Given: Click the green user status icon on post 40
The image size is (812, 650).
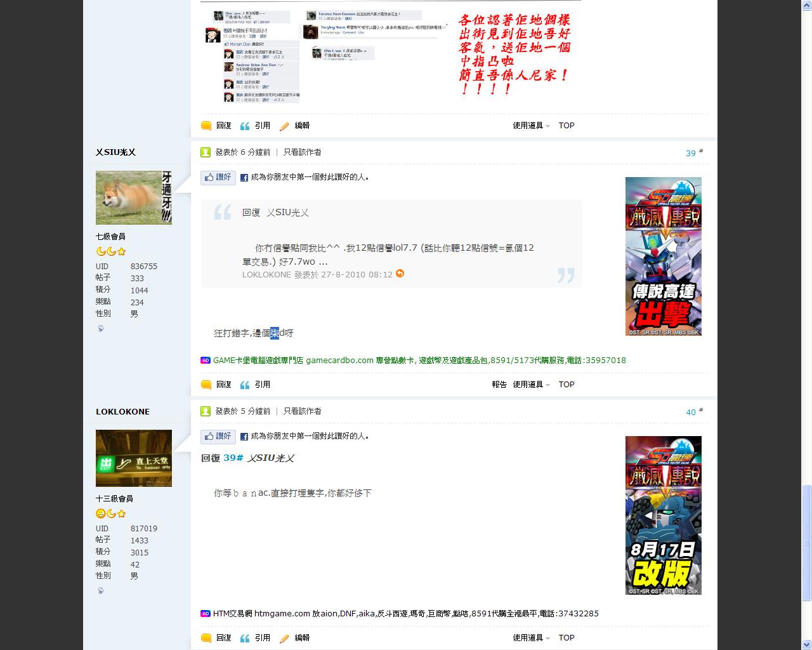Looking at the screenshot, I should [206, 411].
